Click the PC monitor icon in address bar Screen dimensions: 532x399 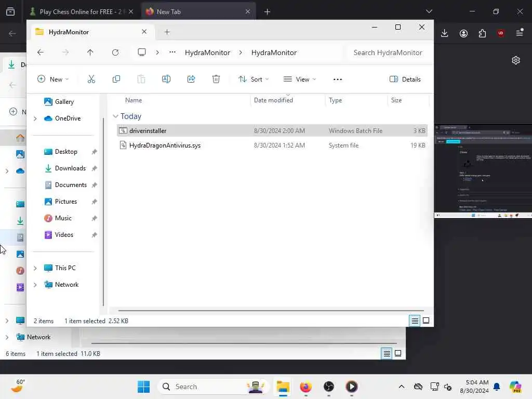click(x=142, y=52)
